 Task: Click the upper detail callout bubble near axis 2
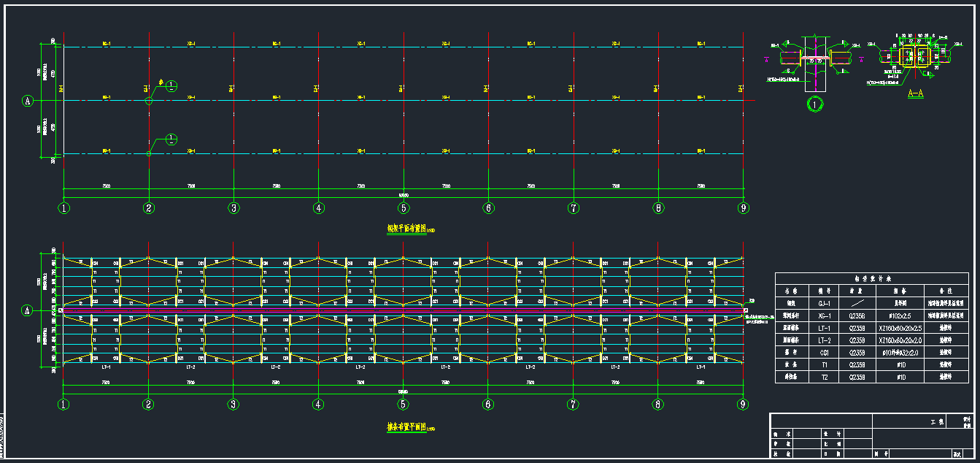point(171,85)
